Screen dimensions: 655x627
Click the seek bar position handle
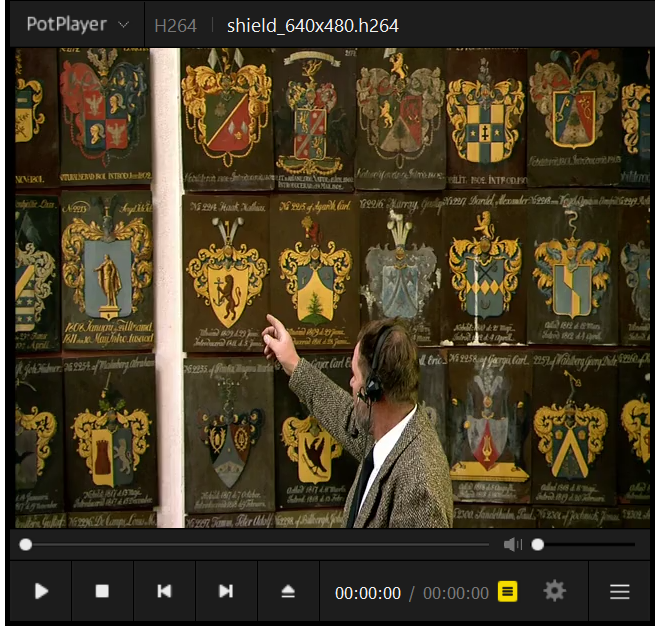click(x=26, y=545)
